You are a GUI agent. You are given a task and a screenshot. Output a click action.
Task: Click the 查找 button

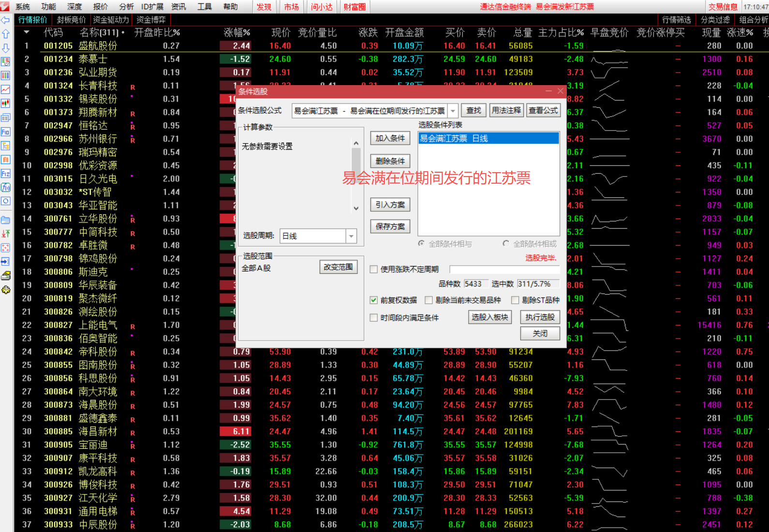click(x=473, y=110)
